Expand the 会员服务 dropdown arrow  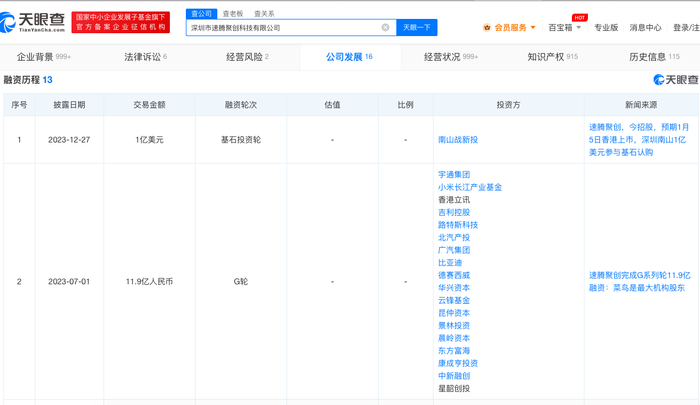pos(533,28)
